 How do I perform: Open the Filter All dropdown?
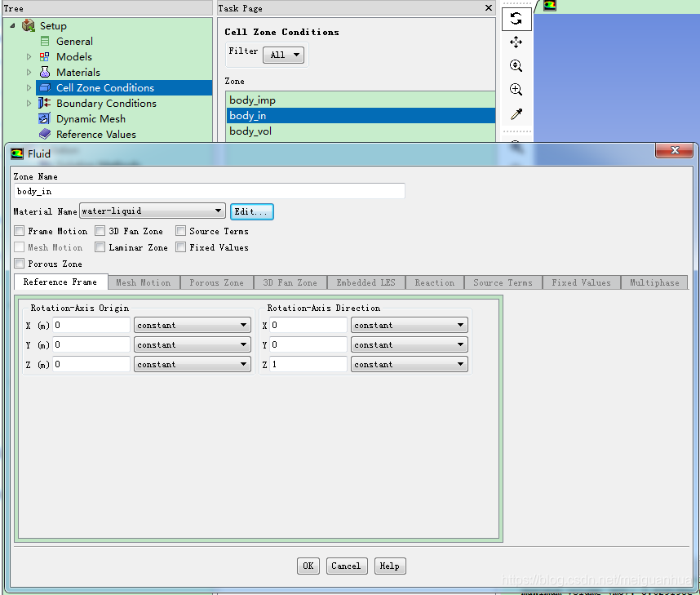(286, 56)
